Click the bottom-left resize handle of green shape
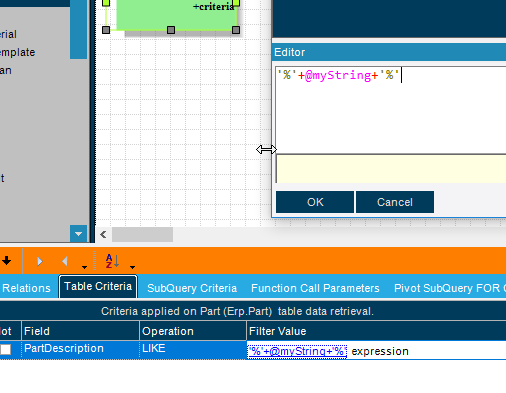This screenshot has width=506, height=393. point(106,30)
